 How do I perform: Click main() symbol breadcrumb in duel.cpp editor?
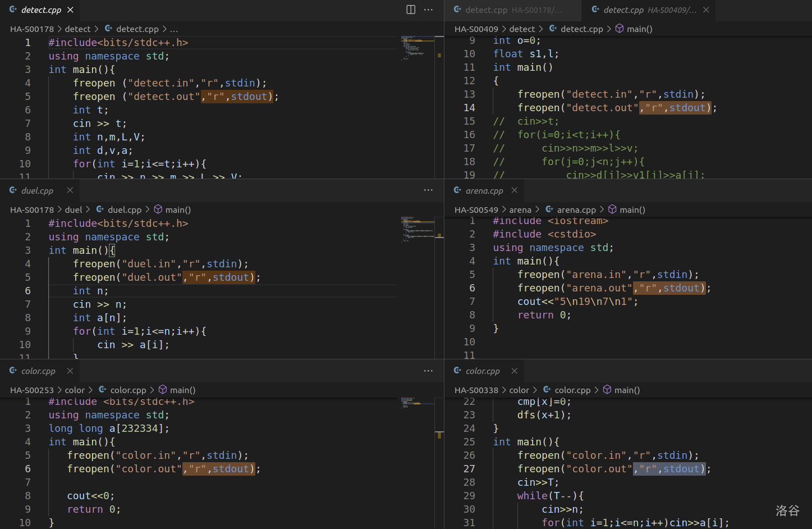pos(172,210)
